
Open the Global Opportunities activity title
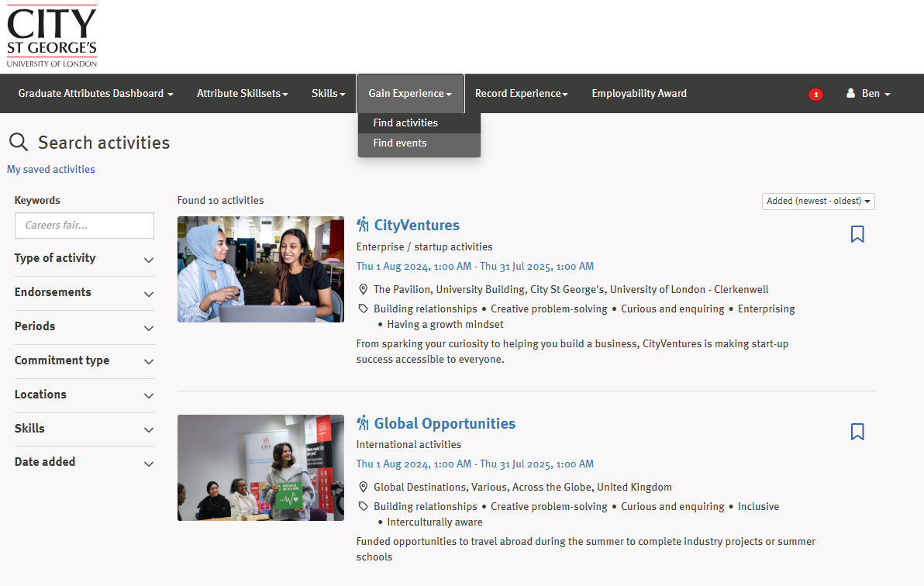point(444,423)
